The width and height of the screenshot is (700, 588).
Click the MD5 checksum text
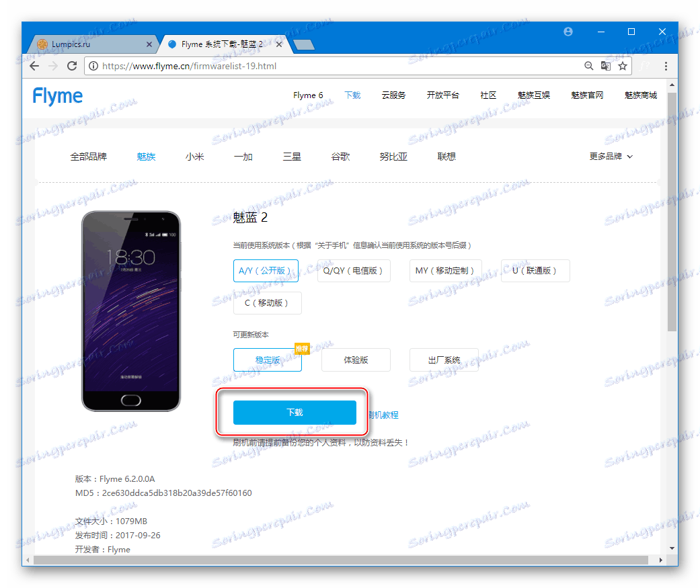pyautogui.click(x=163, y=493)
